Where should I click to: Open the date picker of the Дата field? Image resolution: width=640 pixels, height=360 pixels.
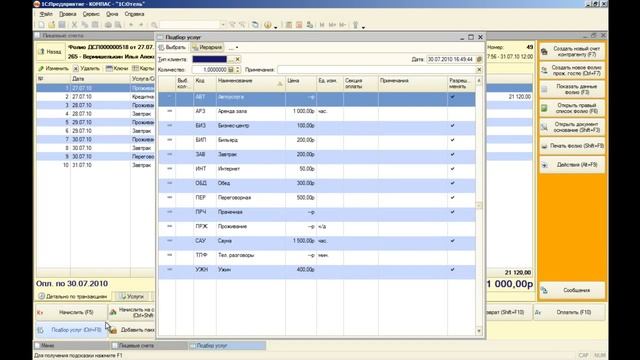coord(479,59)
